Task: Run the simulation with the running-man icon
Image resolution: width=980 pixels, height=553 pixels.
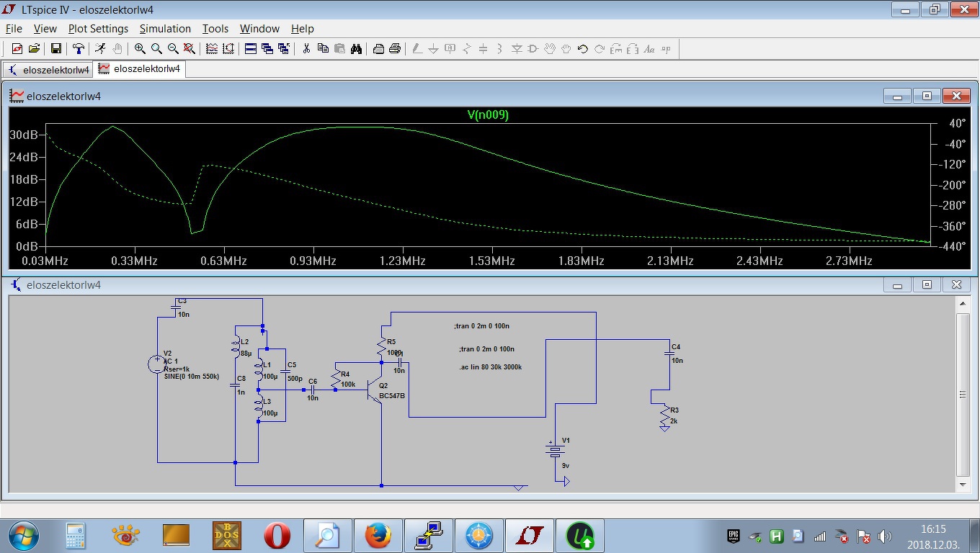Action: tap(100, 49)
